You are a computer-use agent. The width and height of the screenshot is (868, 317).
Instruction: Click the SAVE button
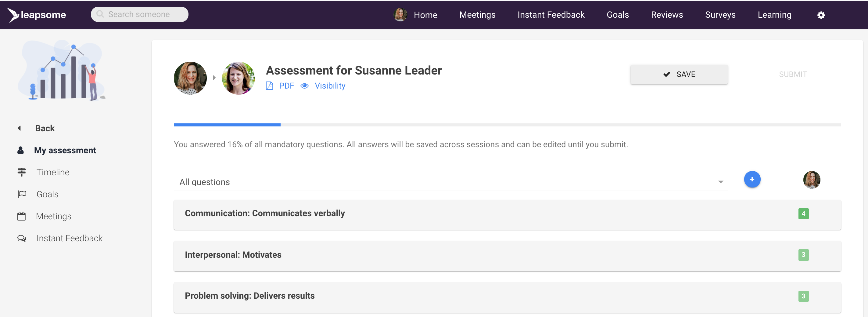679,74
